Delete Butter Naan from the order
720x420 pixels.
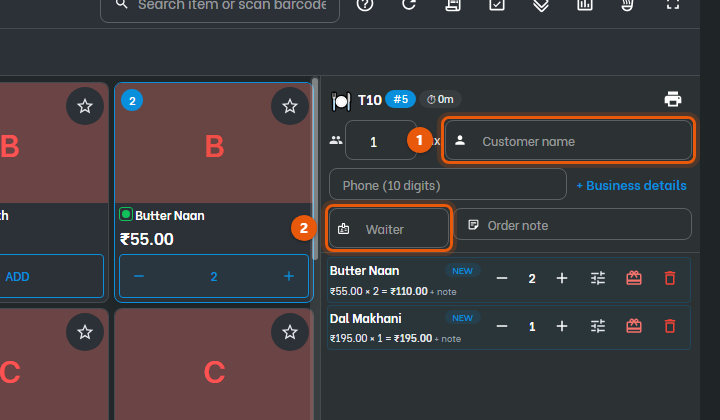pyautogui.click(x=670, y=278)
